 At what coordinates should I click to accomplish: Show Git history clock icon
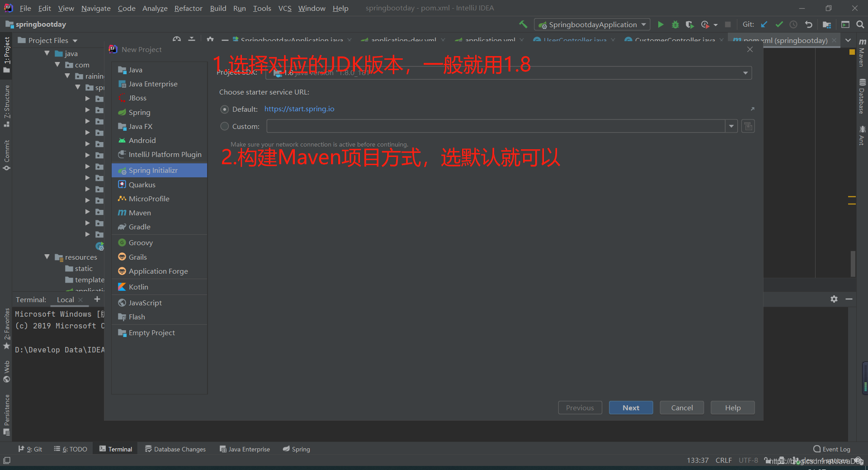pyautogui.click(x=793, y=24)
